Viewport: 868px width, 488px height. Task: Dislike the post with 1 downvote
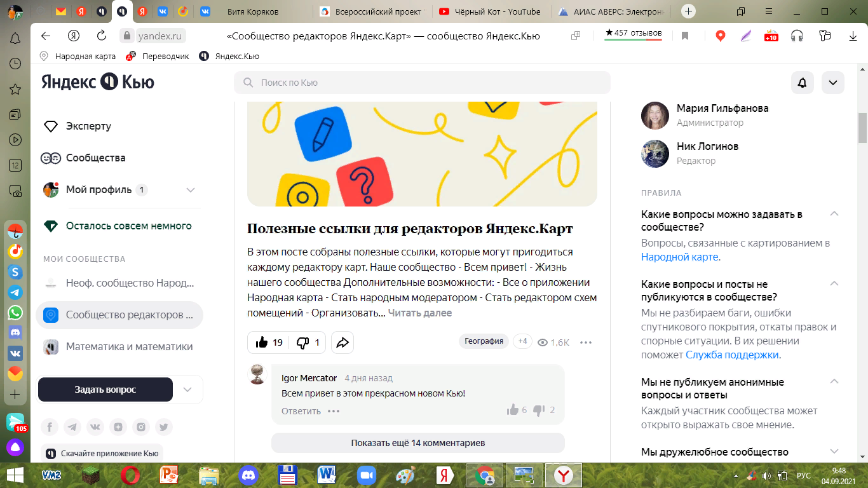click(308, 342)
